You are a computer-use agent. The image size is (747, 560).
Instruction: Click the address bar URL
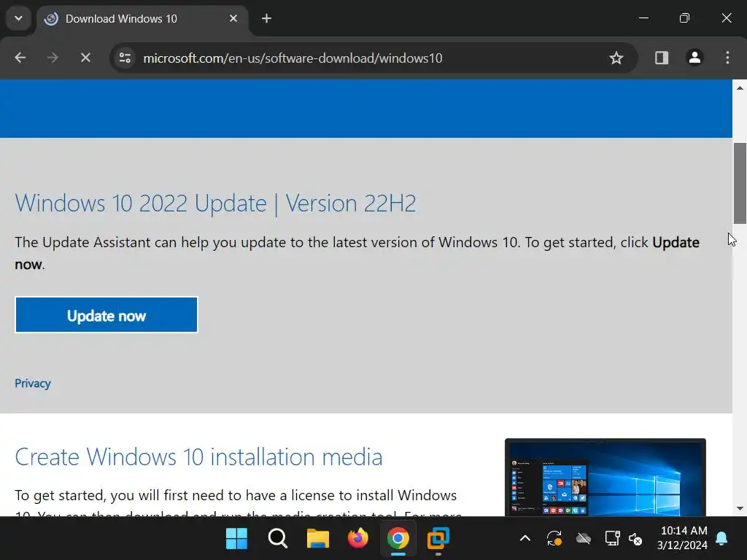(293, 58)
